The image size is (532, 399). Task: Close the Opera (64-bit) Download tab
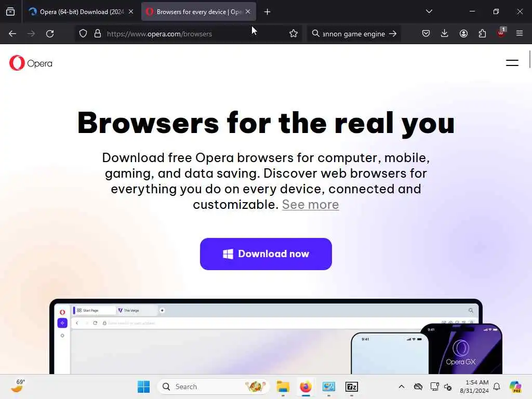pyautogui.click(x=130, y=11)
